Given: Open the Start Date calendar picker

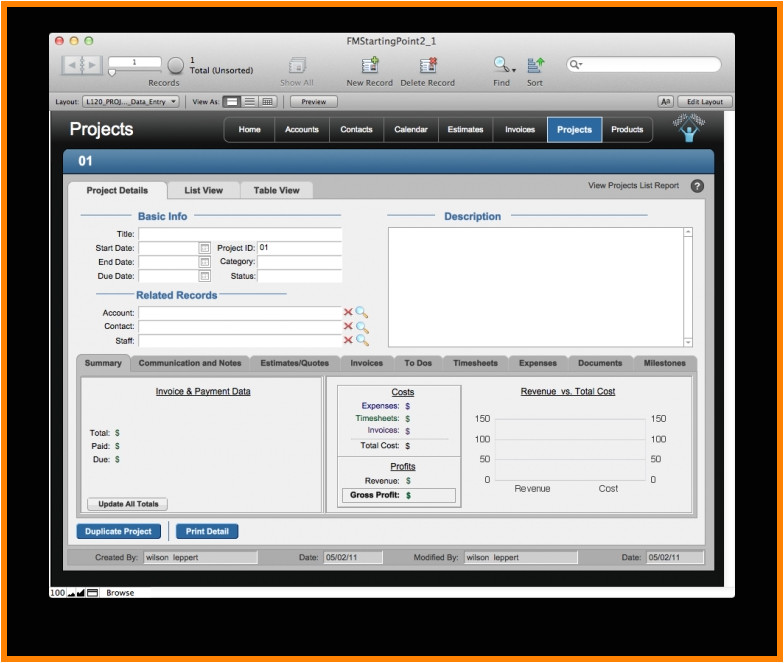Looking at the screenshot, I should [x=205, y=248].
